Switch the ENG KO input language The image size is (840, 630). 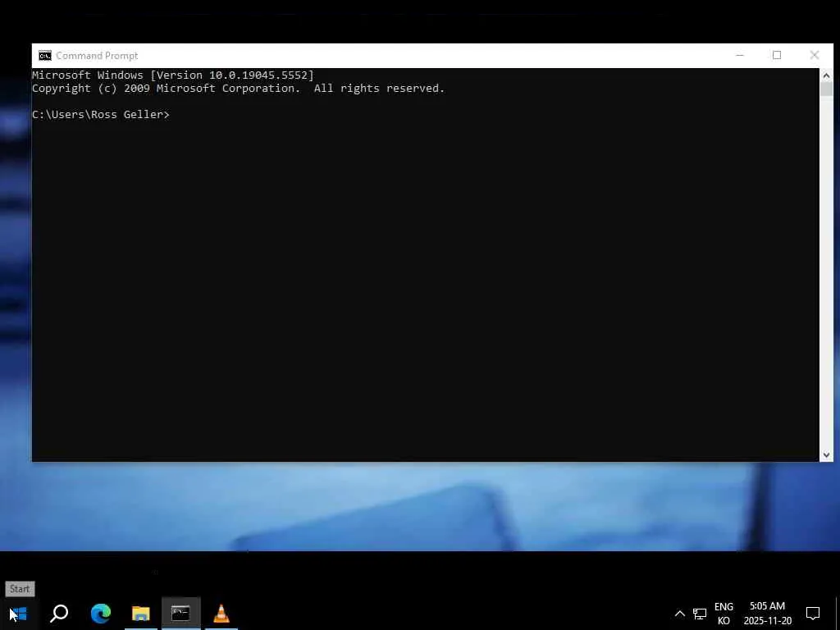(724, 614)
